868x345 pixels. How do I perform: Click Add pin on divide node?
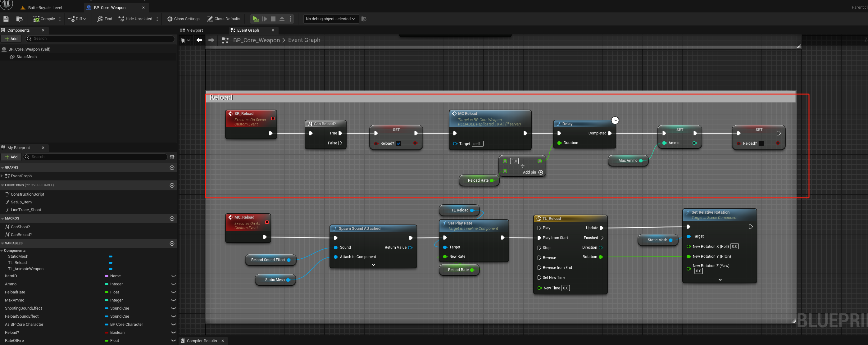(x=540, y=172)
